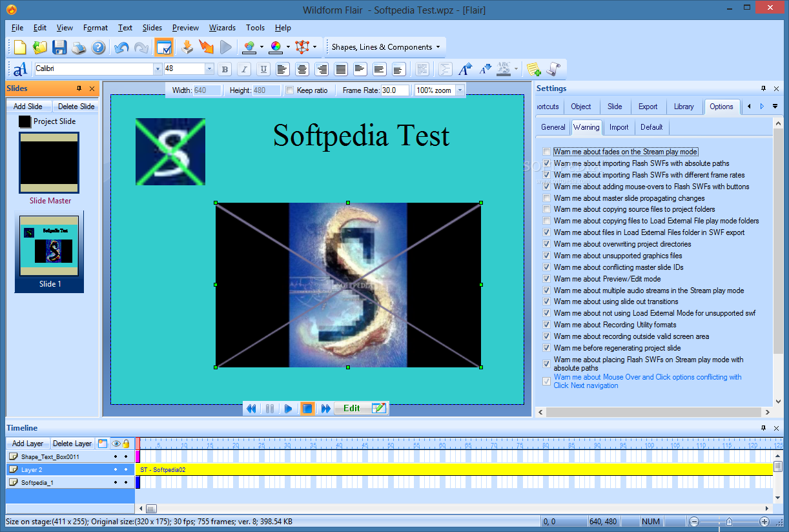Check 'Warn me about master slide propagating changes'
This screenshot has height=532, width=789.
[x=547, y=198]
